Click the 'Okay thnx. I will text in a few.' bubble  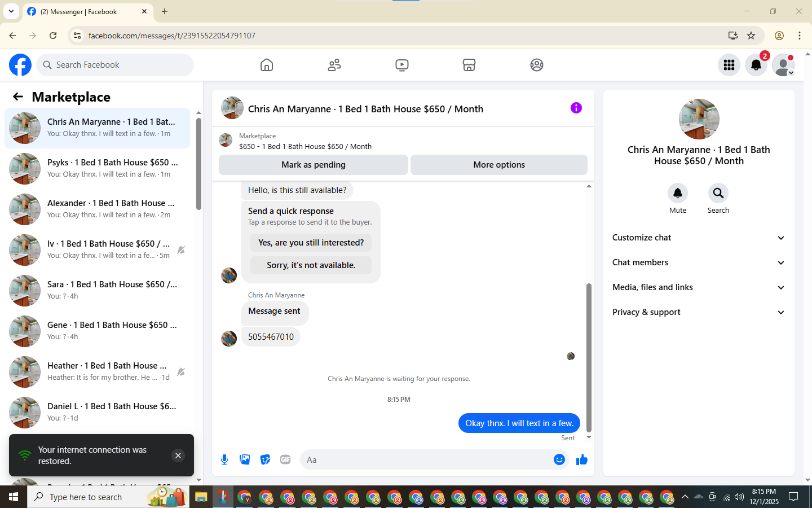coord(519,423)
